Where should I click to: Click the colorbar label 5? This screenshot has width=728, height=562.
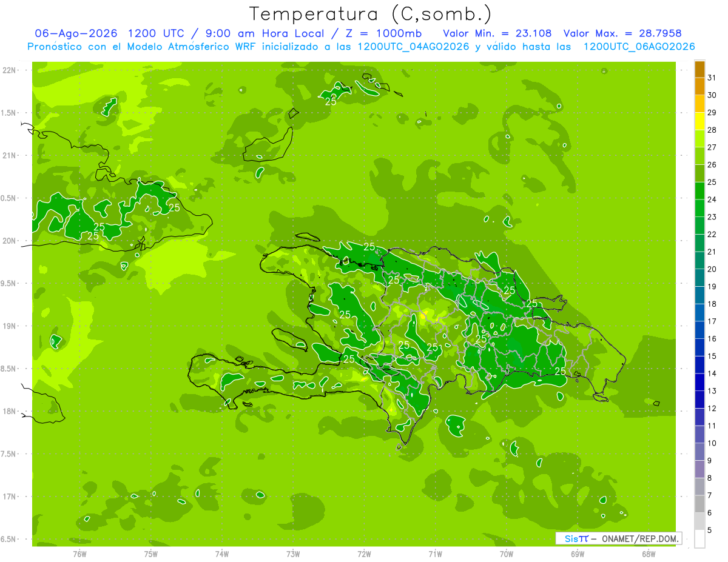[709, 530]
